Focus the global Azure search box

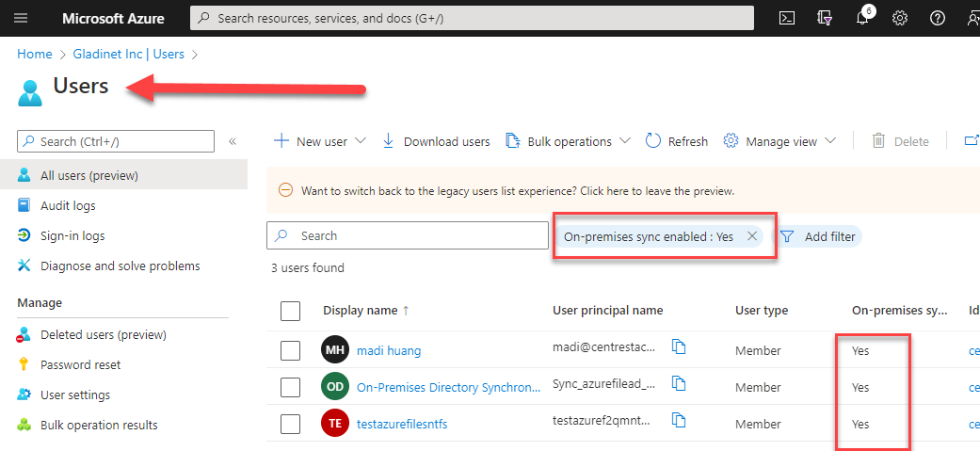472,18
